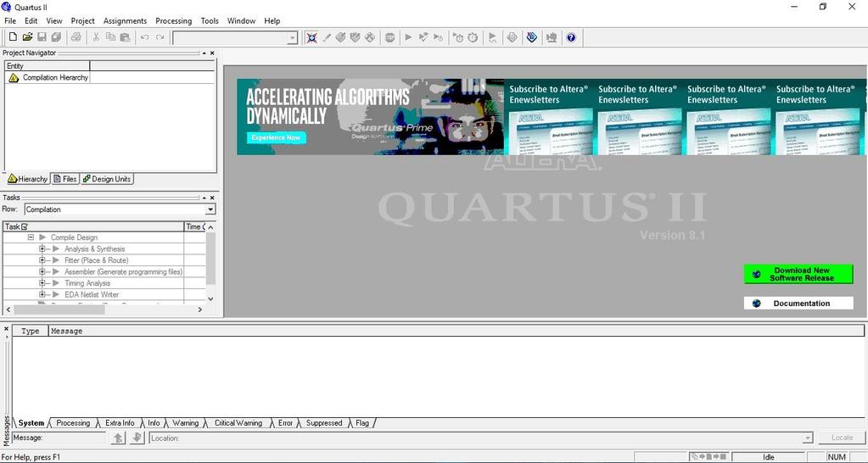Expand the Timing Analysis task node

point(42,282)
